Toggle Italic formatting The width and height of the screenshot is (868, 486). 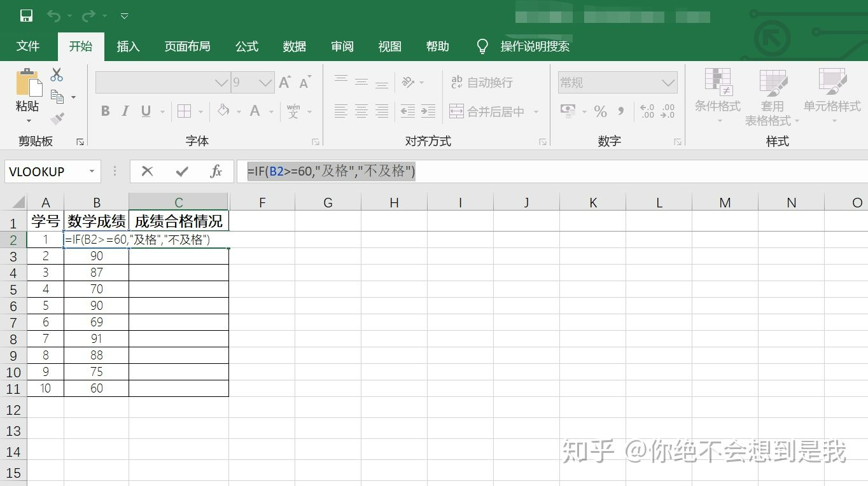[125, 111]
